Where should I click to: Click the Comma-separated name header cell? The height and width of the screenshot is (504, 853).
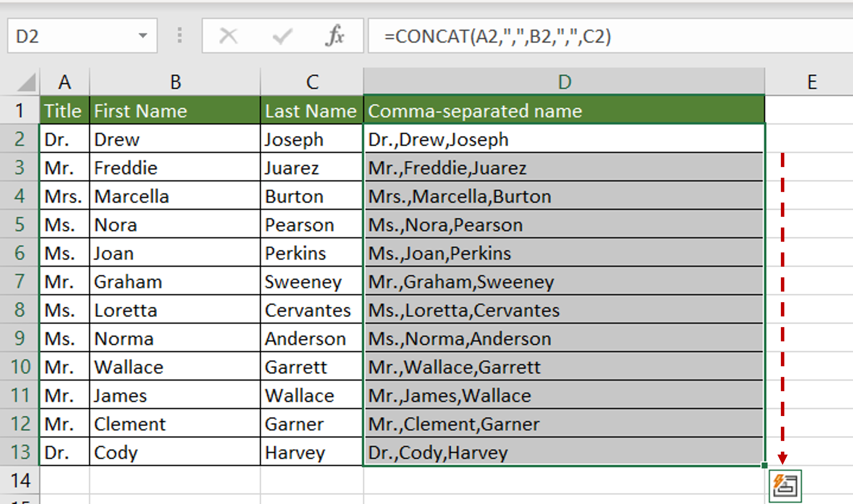point(564,110)
